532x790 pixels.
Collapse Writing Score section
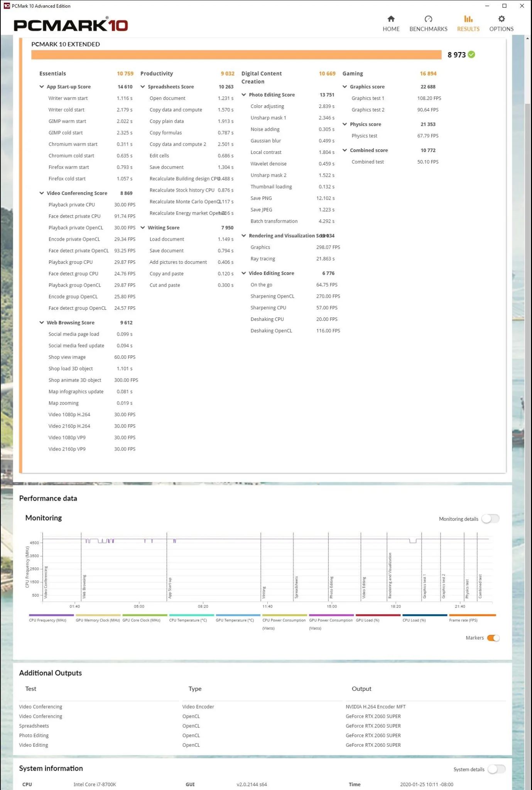pos(143,228)
